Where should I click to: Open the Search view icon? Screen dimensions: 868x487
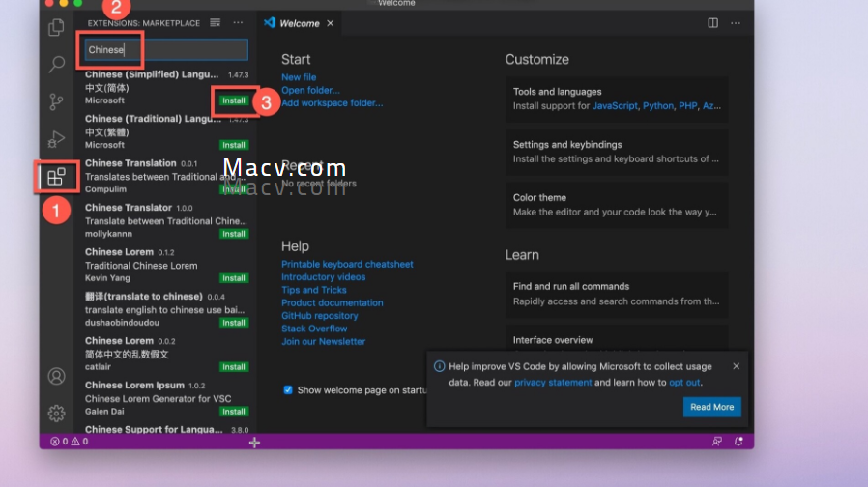pyautogui.click(x=56, y=64)
